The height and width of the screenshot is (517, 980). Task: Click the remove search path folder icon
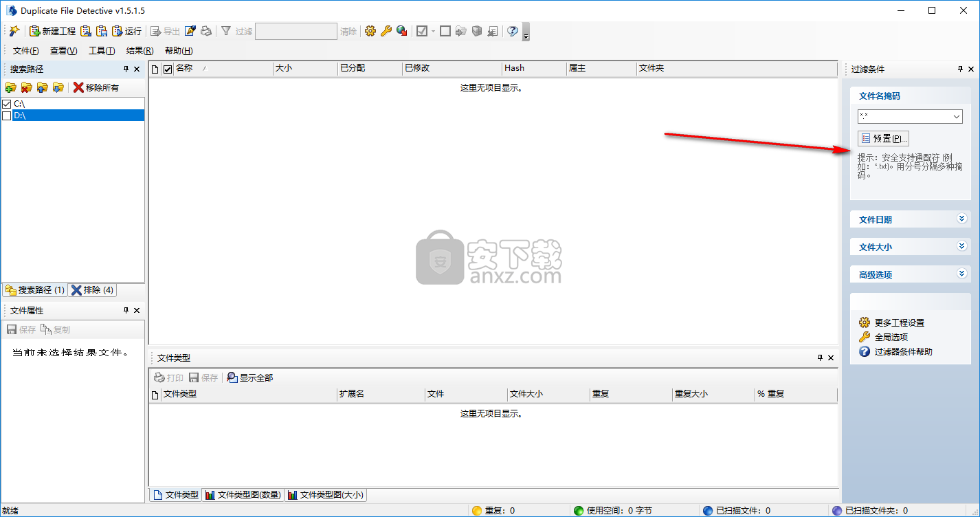click(27, 87)
